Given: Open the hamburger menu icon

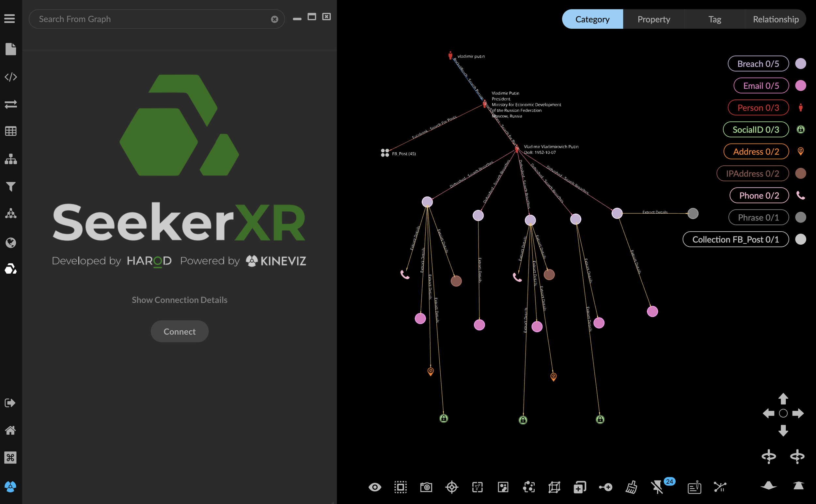Looking at the screenshot, I should (x=9, y=19).
